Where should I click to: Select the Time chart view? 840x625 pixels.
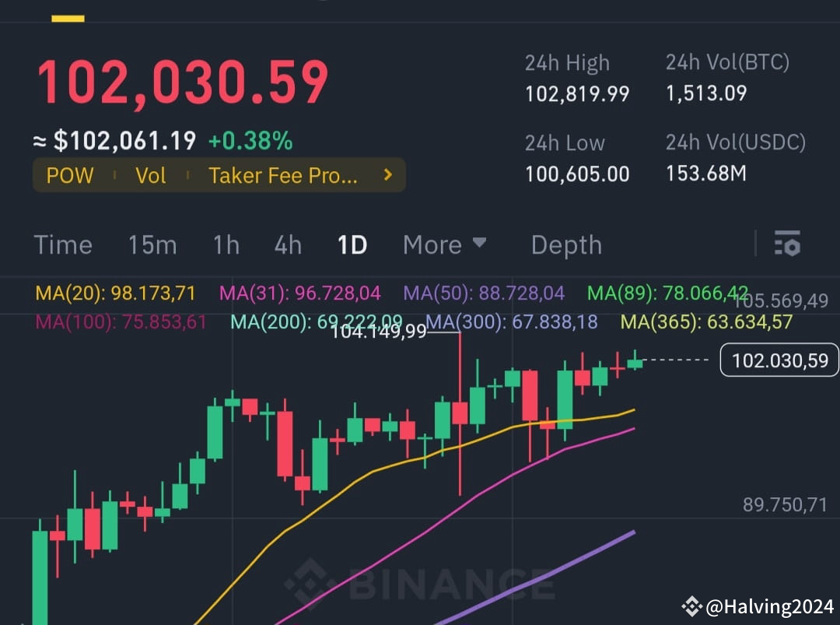coord(62,244)
